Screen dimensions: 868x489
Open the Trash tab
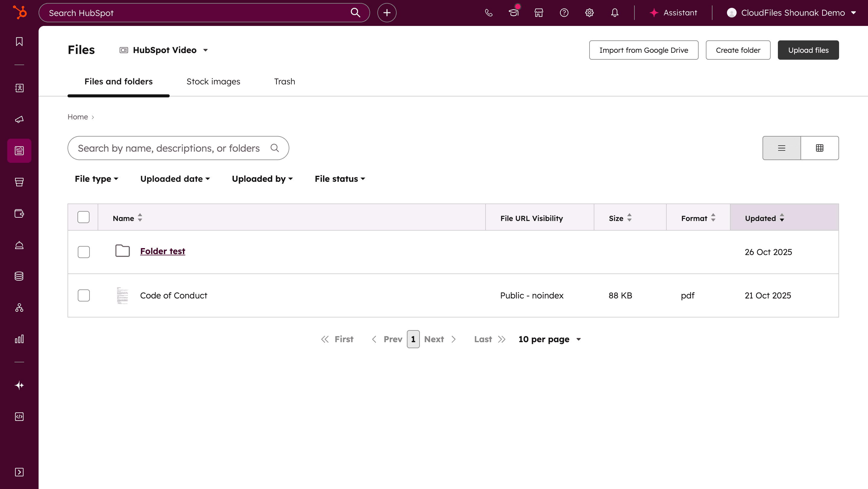(285, 82)
